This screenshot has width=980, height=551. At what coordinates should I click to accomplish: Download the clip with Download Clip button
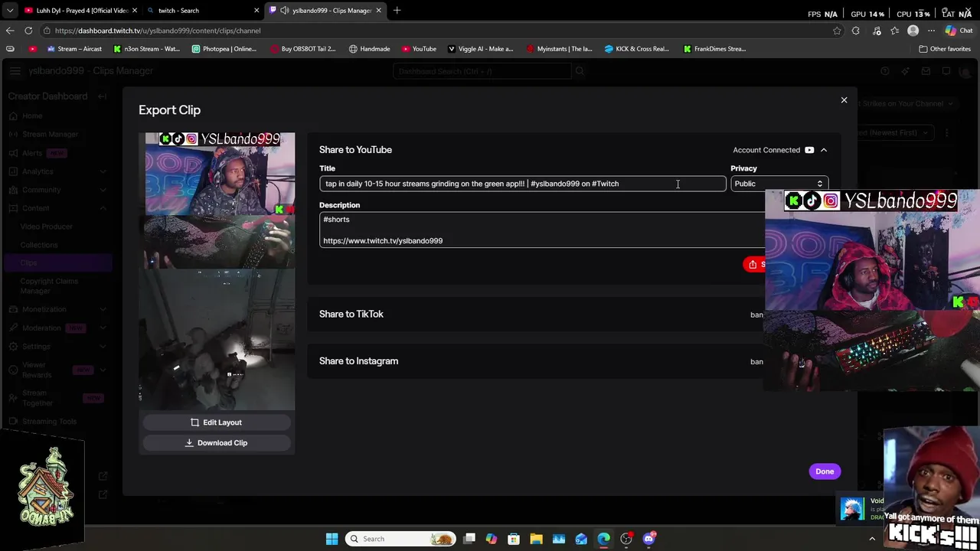pos(217,442)
